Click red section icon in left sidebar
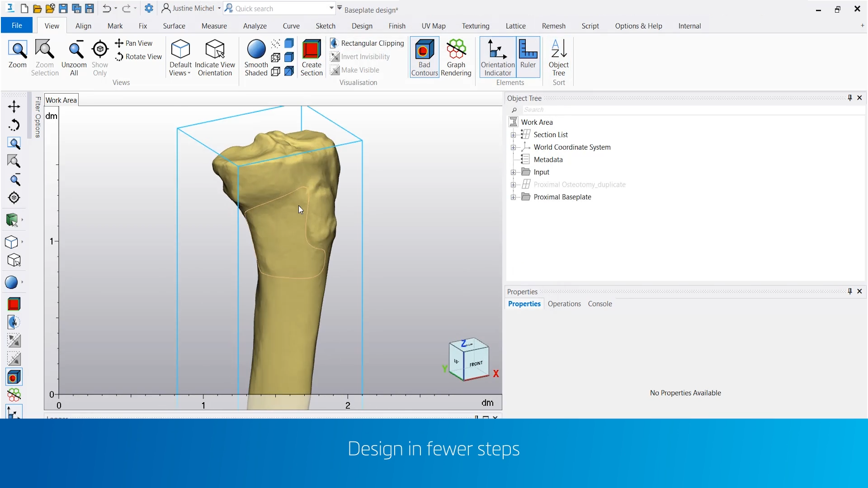This screenshot has height=488, width=868. 14,304
